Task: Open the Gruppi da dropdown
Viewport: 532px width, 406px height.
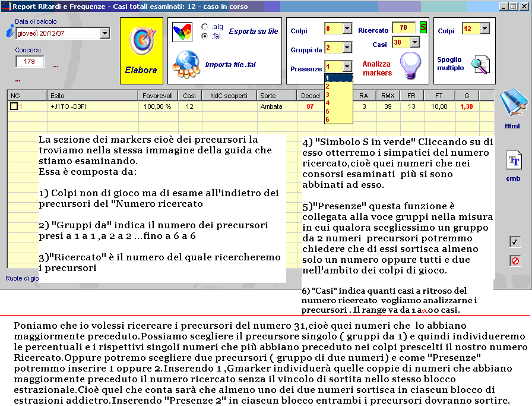Action: click(347, 48)
